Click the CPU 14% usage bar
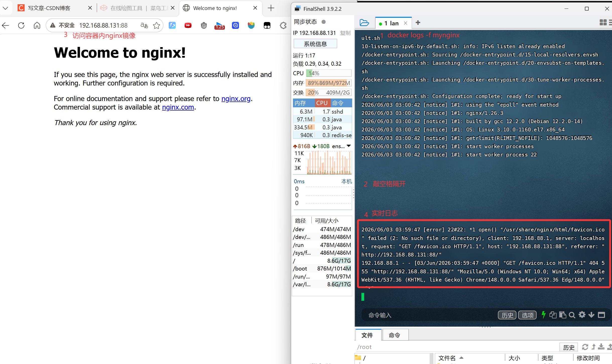612x364 pixels. 329,73
